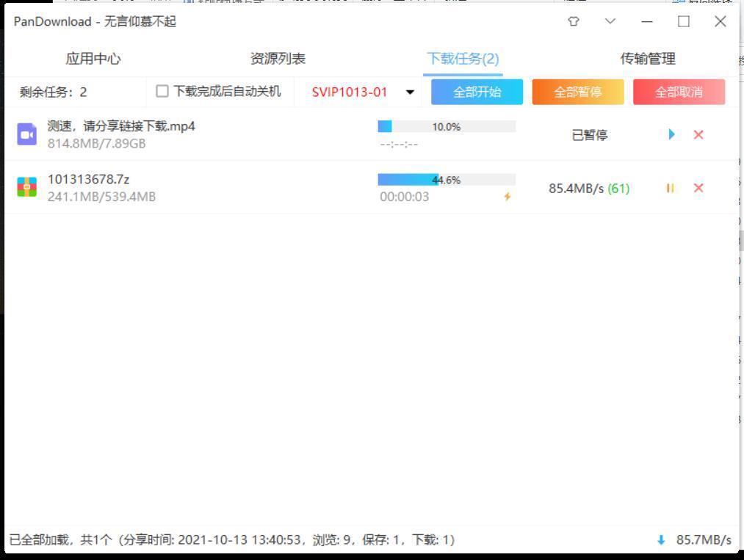Image resolution: width=744 pixels, height=560 pixels.
Task: Click the 7z archive file icon
Action: click(26, 187)
